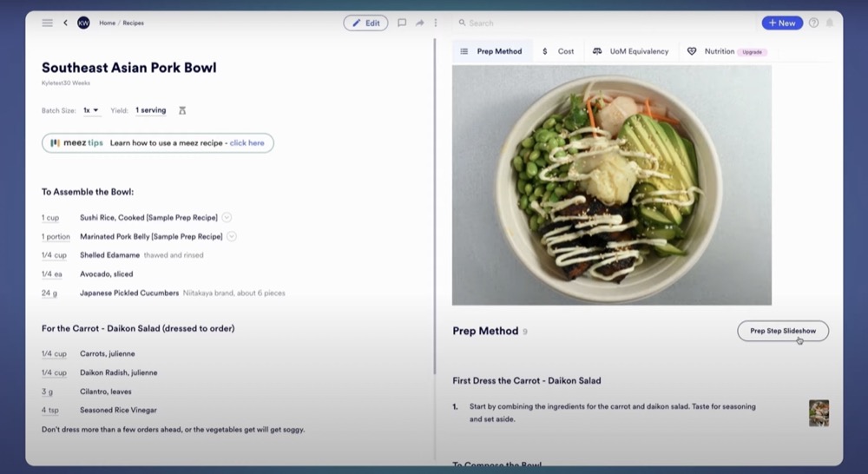Open the KW user avatar
868x474 pixels.
[x=83, y=23]
